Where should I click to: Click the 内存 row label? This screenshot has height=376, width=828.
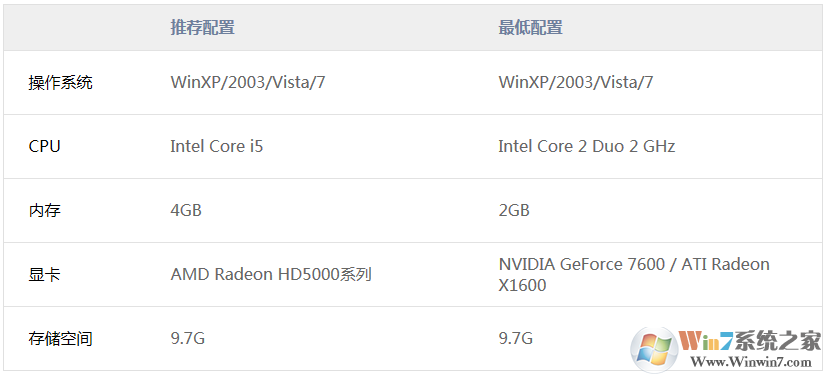(44, 210)
